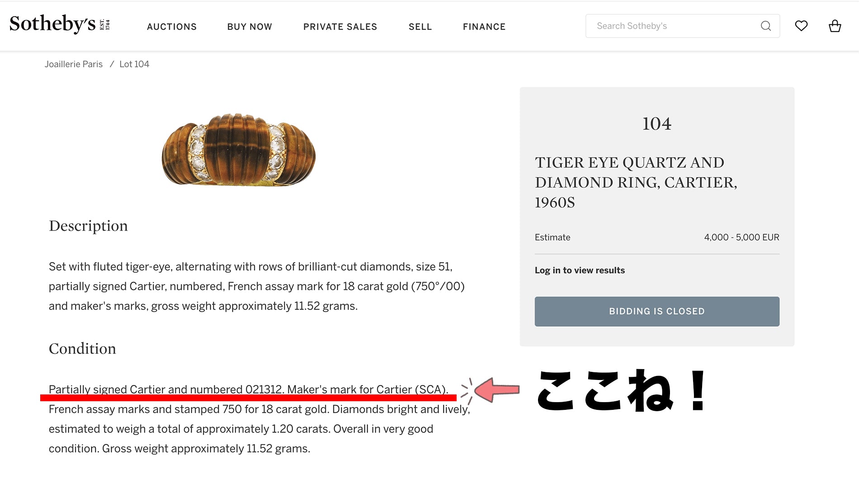Open favorites via the heart icon
This screenshot has width=868, height=488.
click(x=801, y=26)
